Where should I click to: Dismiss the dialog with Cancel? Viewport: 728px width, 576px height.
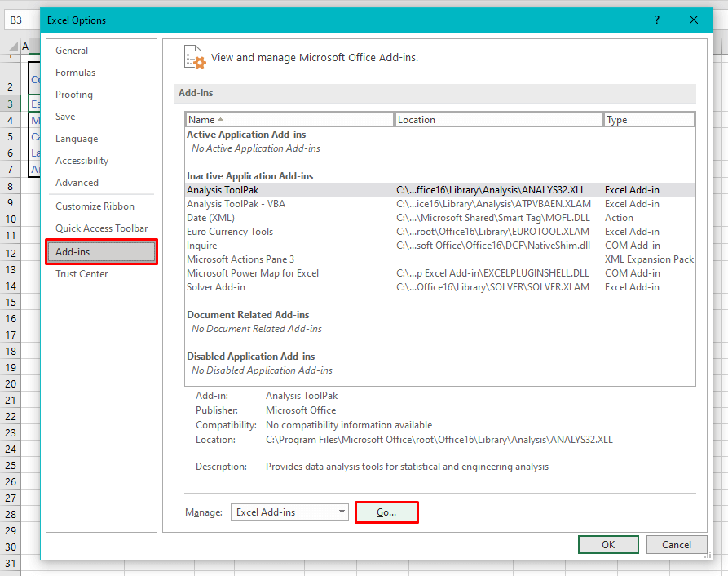coord(677,544)
